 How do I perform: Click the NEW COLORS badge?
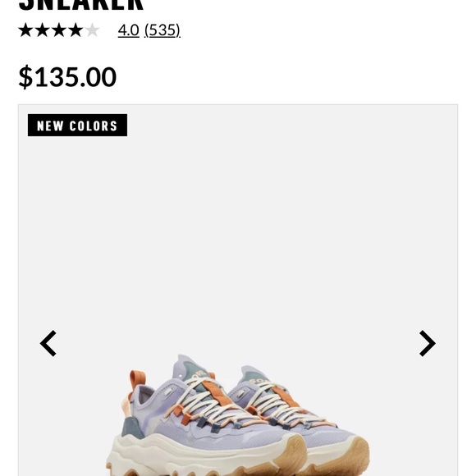pos(77,125)
